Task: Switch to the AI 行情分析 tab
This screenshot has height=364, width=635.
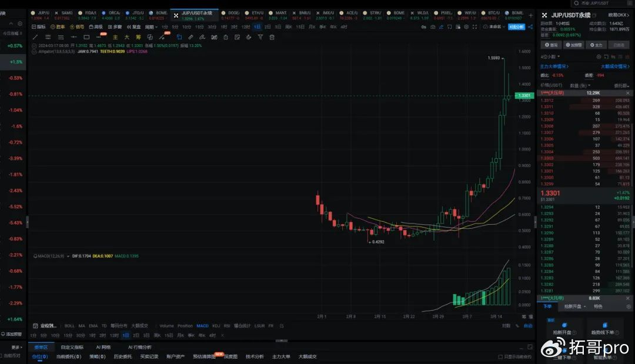Action: click(140, 348)
